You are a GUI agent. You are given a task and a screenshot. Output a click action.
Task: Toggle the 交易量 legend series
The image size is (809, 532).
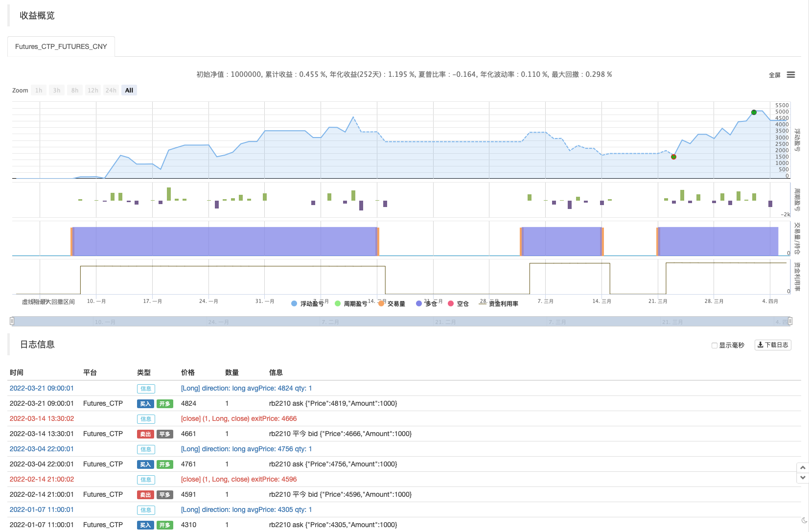pyautogui.click(x=392, y=303)
